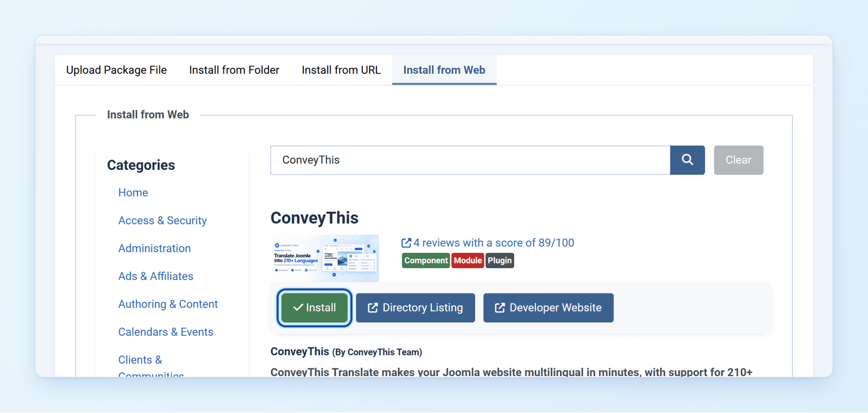Click the ConveyThis result heading
Image resolution: width=868 pixels, height=413 pixels.
(x=315, y=218)
